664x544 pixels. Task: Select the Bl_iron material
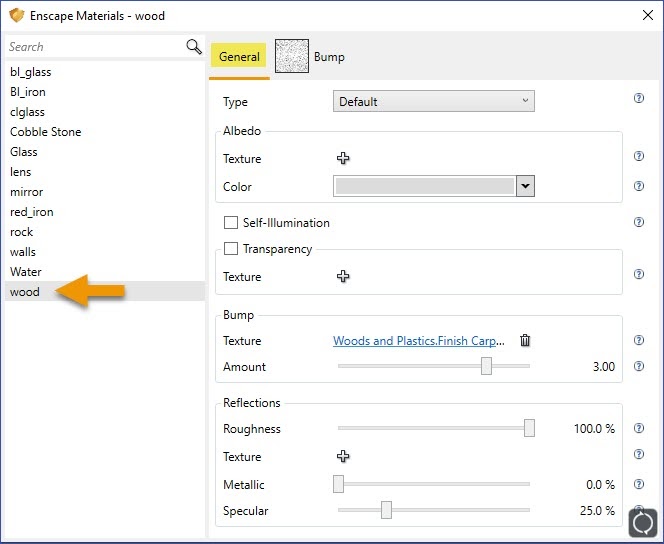[x=105, y=92]
